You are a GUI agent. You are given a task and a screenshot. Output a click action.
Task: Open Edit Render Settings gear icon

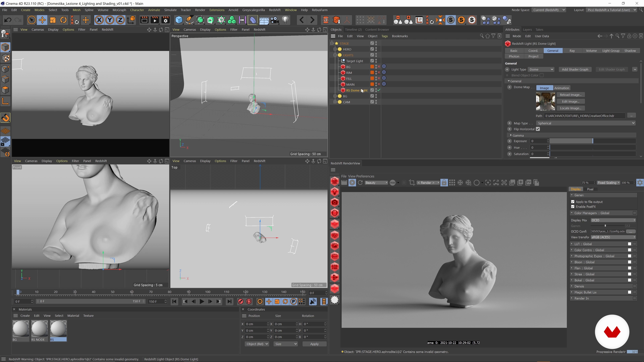click(x=166, y=20)
